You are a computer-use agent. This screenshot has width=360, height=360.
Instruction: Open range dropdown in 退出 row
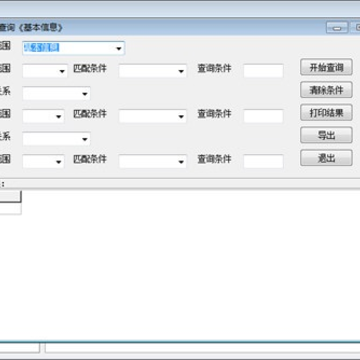43,161
